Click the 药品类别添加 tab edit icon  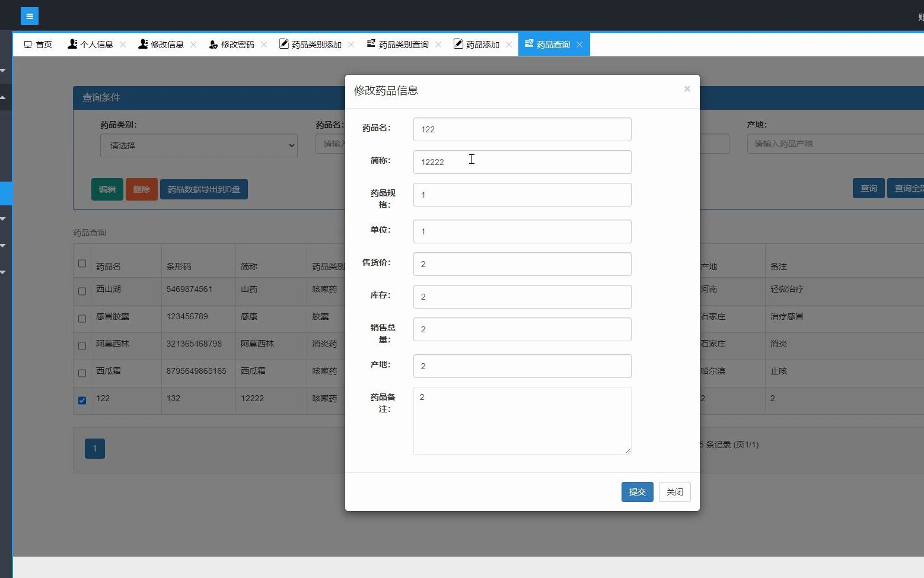[x=284, y=44]
